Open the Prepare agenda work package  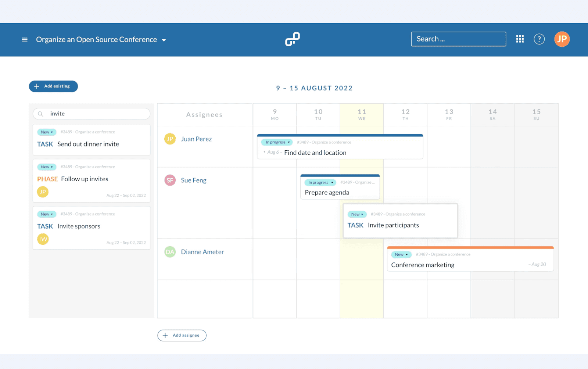[326, 192]
